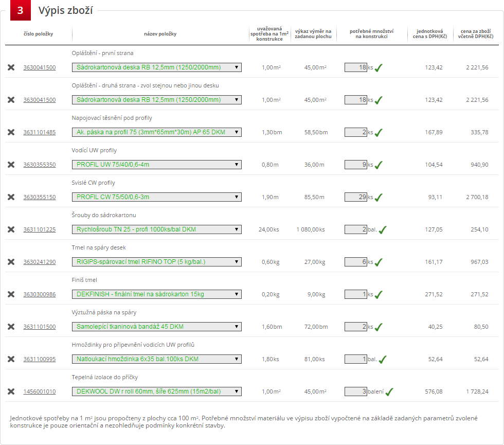Confirm checkmark for DEKWOOL balení quantity

tap(389, 391)
